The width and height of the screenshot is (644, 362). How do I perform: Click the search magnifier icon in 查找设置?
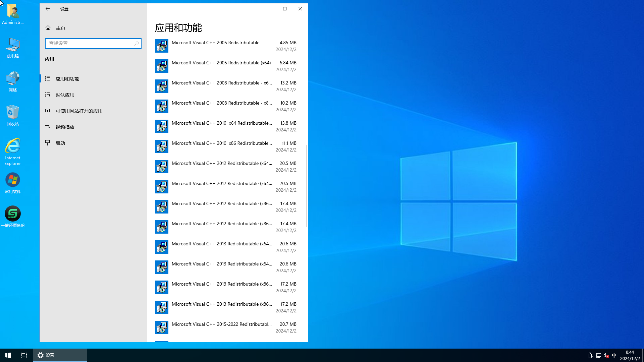coord(137,44)
